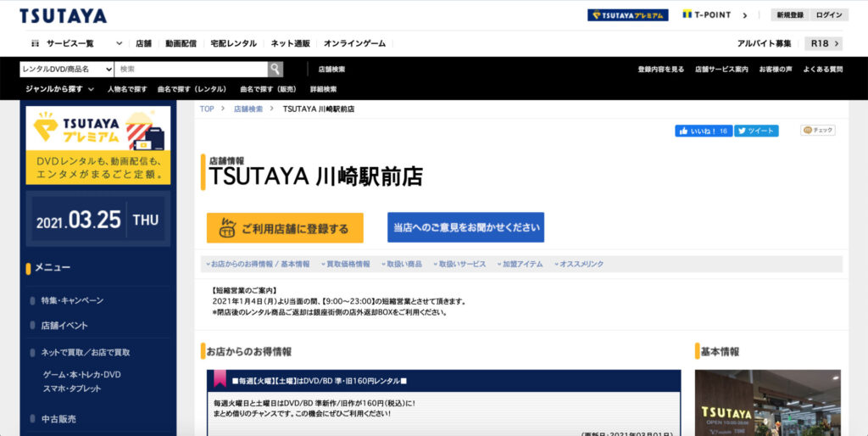Click the TOP breadcrumb link

tap(207, 109)
